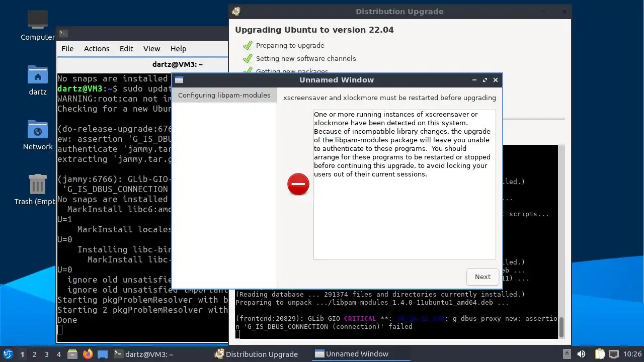This screenshot has height=362, width=644.
Task: Click the 'Preparing to upgrade' step text
Action: [290, 45]
